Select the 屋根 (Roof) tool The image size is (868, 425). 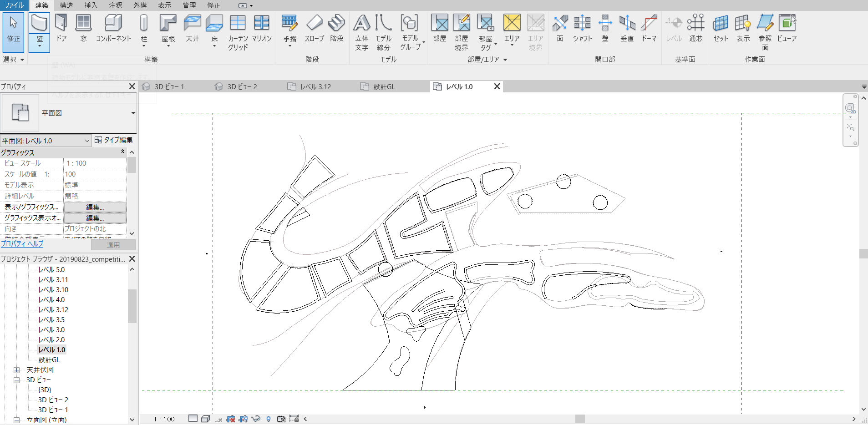pyautogui.click(x=168, y=30)
